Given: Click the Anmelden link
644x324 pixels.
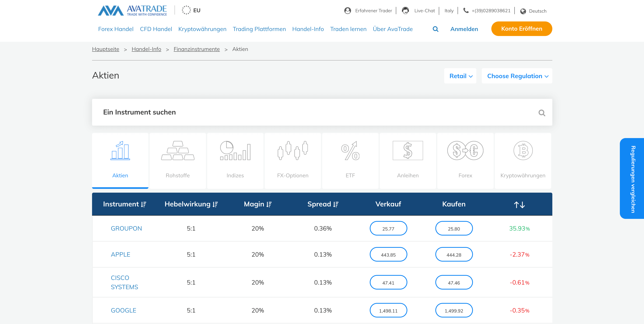Looking at the screenshot, I should [464, 29].
